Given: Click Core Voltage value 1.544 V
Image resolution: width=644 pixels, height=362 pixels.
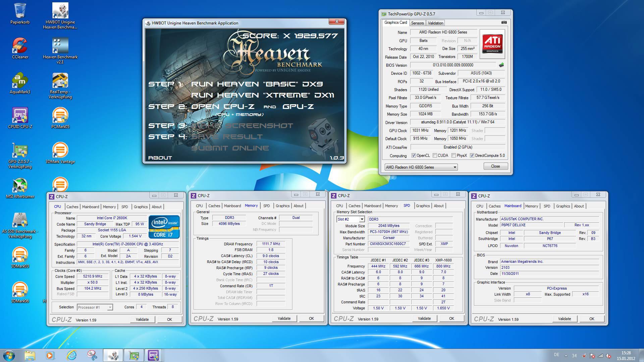Looking at the screenshot, I should coord(135,236).
